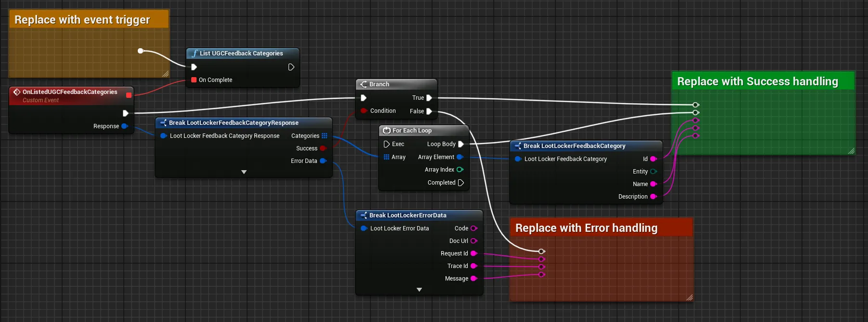The image size is (868, 322).
Task: Click resize handle of event trigger comment
Action: 165,74
